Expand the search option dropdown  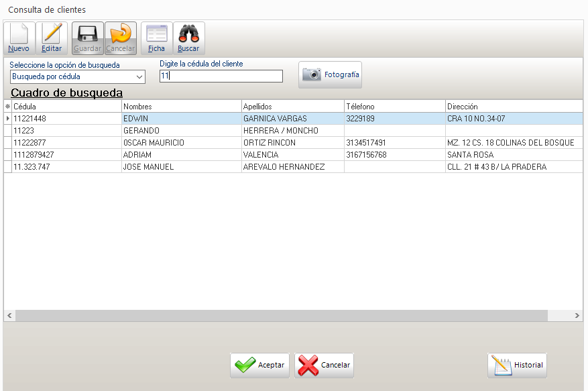139,76
